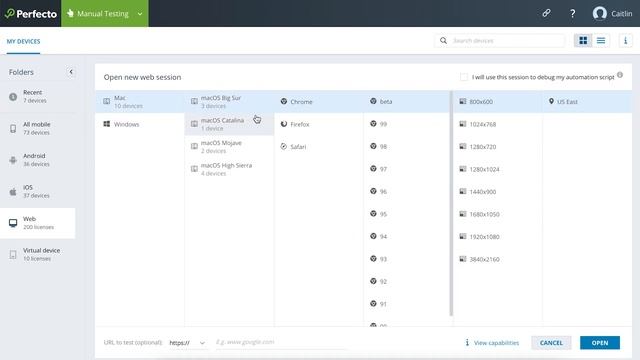Image resolution: width=640 pixels, height=360 pixels.
Task: Select 1680x1050 resolution
Action: pyautogui.click(x=498, y=214)
